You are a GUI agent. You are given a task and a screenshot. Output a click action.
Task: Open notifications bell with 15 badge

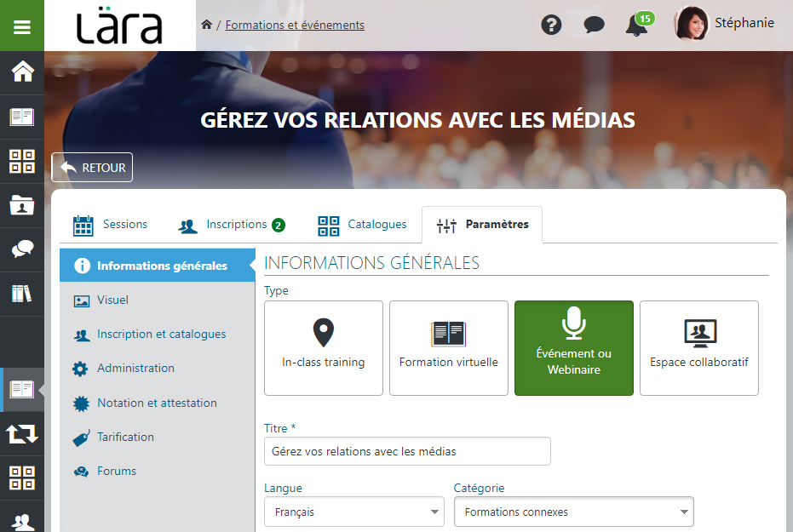pos(638,24)
